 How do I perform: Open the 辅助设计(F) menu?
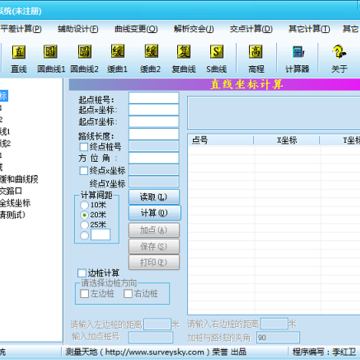(78, 29)
